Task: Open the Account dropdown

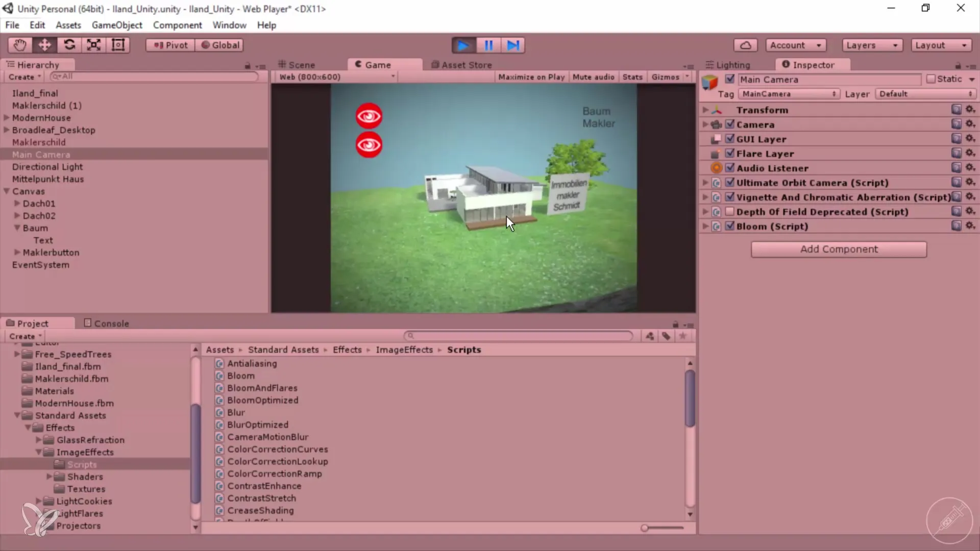Action: 796,45
